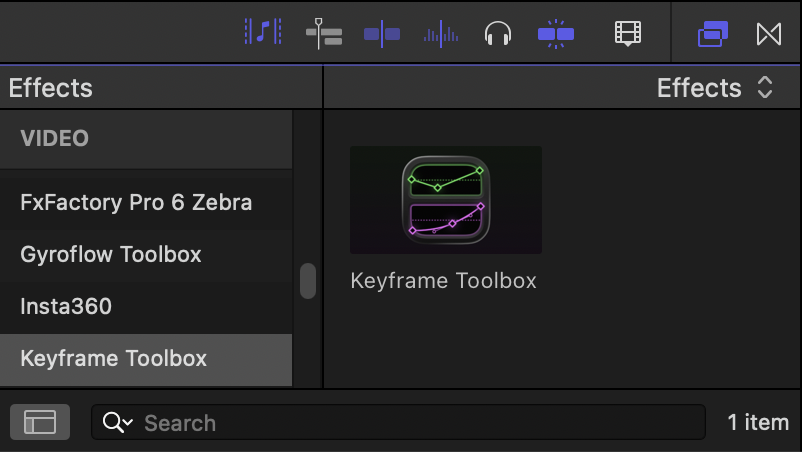Image resolution: width=802 pixels, height=452 pixels.
Task: Select FxFactory Pro 6 Zebra category
Action: coord(136,203)
